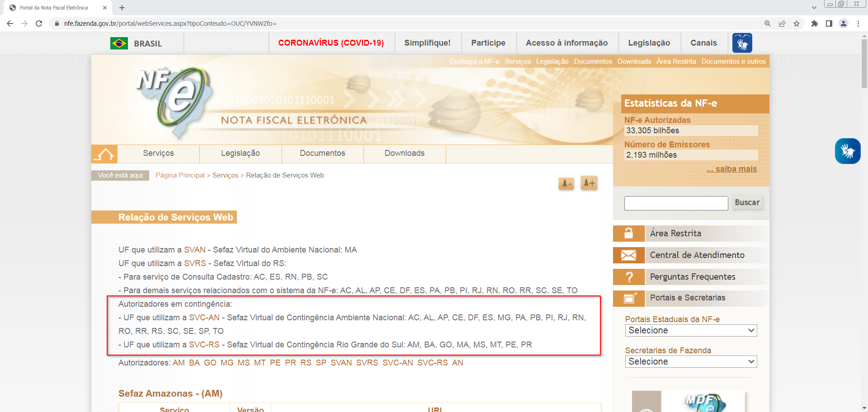868x412 pixels.
Task: Open the Área Restrita link
Action: (675, 234)
